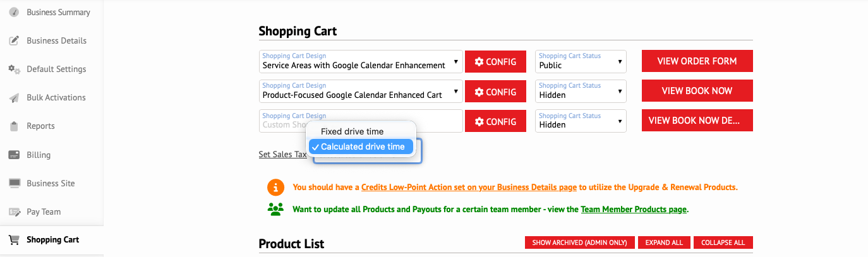The height and width of the screenshot is (257, 868).
Task: Click the Set Sales Tax link
Action: (282, 154)
